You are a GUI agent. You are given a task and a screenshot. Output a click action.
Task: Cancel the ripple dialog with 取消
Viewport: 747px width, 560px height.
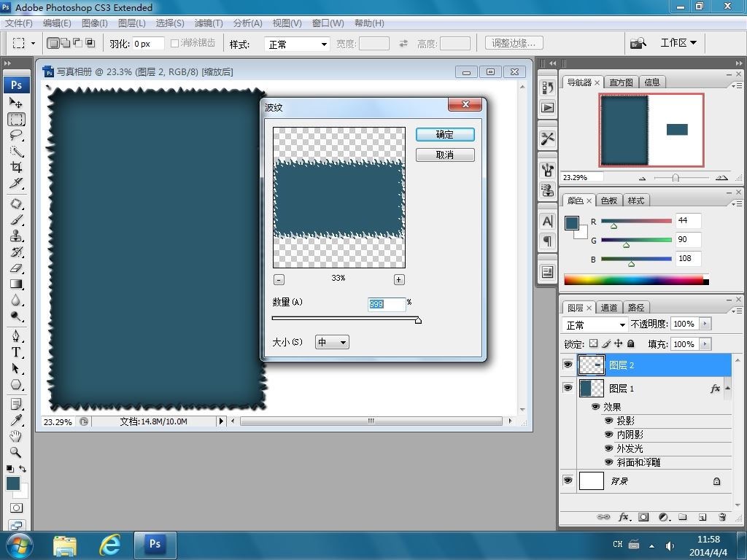coord(445,155)
